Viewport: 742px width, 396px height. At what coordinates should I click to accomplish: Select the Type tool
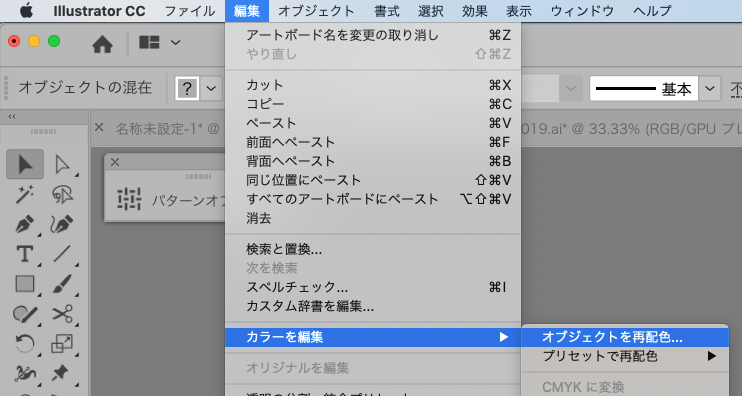tap(25, 254)
